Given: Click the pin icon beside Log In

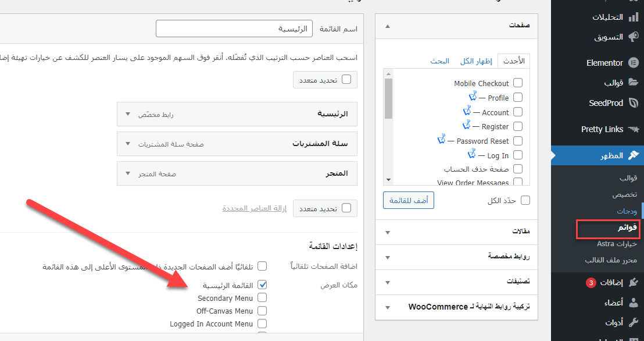Looking at the screenshot, I should click(x=472, y=154).
